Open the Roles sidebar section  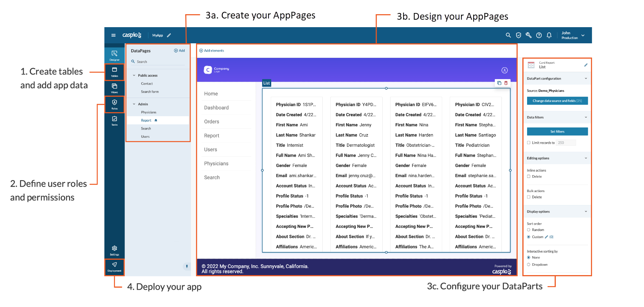pos(115,104)
